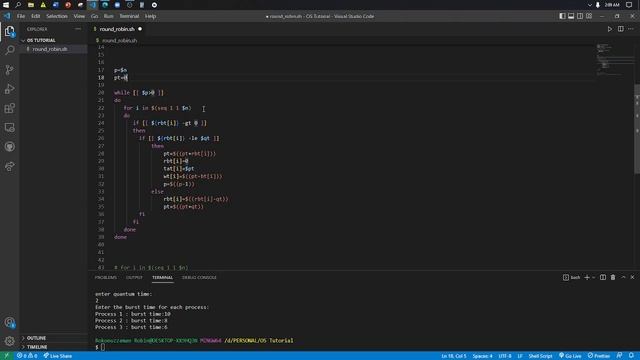Viewport: 640px width, 360px height.
Task: Click the errors and warnings count
Action: [27, 356]
